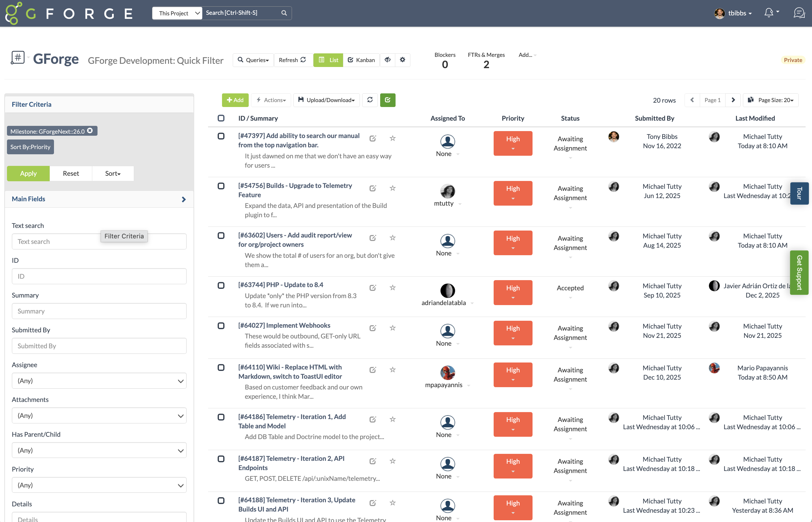
Task: Open the Assignee dropdown filter
Action: (x=99, y=381)
